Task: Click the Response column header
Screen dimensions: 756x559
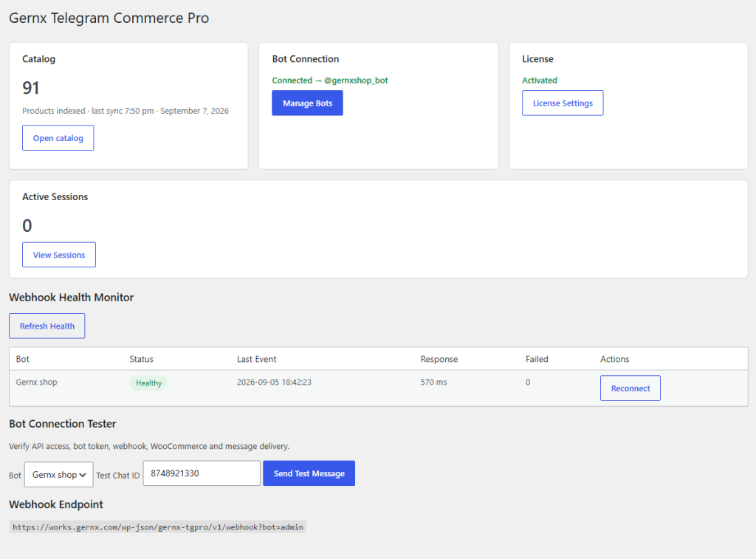Action: click(439, 359)
